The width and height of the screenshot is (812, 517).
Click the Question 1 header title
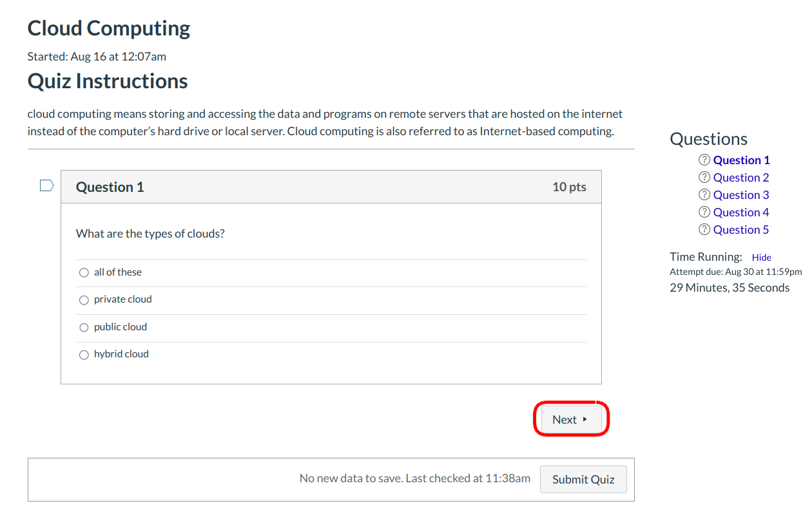(x=110, y=187)
